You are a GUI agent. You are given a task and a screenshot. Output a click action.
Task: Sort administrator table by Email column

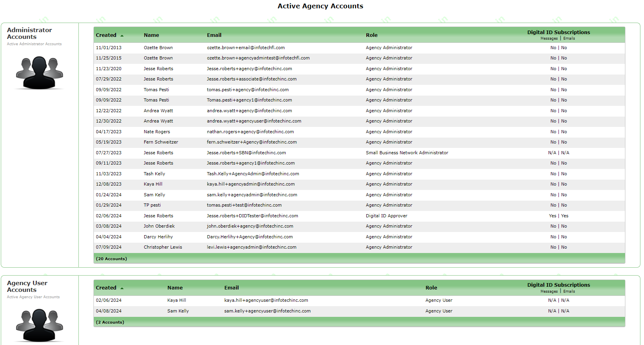click(x=214, y=35)
